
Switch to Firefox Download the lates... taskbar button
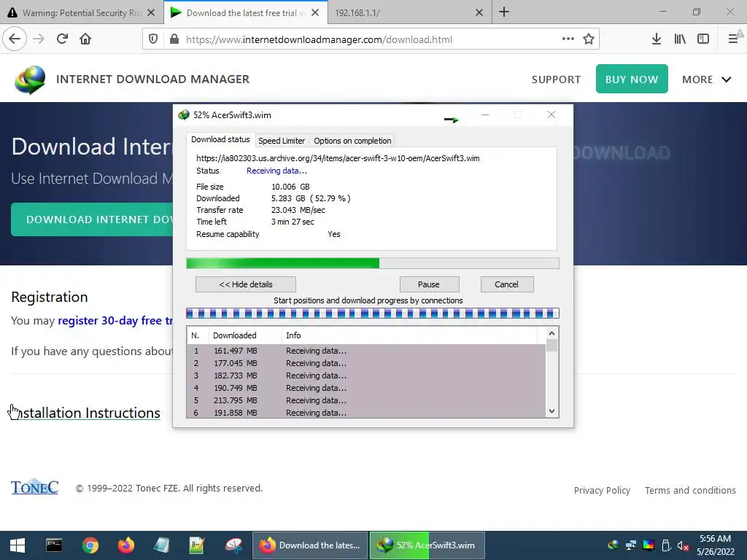pos(309,545)
